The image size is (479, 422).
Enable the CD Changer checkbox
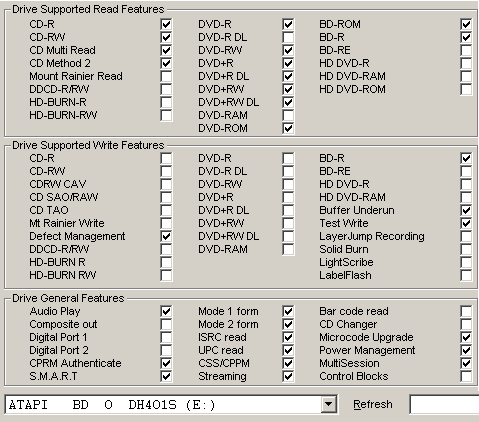466,324
